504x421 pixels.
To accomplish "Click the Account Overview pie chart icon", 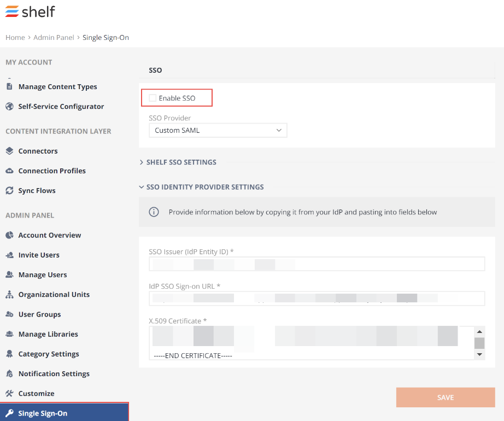I will click(x=10, y=235).
